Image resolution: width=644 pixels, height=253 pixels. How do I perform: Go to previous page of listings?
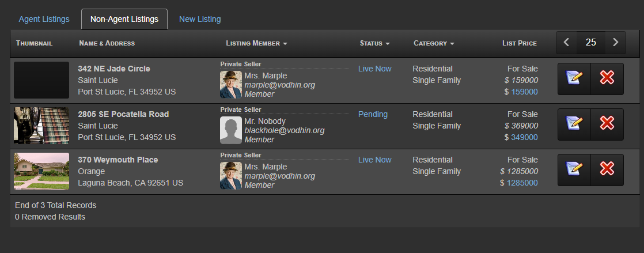566,42
